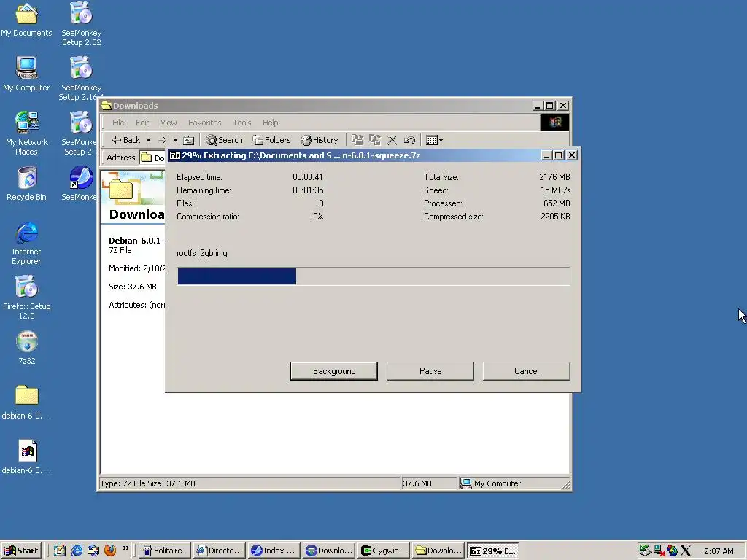This screenshot has height=560, width=747.
Task: Click the Up folder icon in Downloads toolbar
Action: click(189, 140)
